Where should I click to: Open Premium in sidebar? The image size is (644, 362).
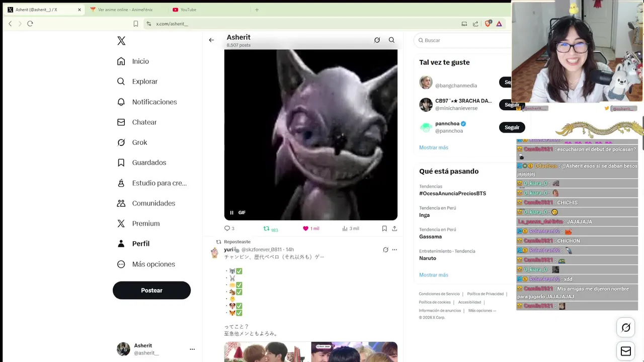[x=138, y=223]
